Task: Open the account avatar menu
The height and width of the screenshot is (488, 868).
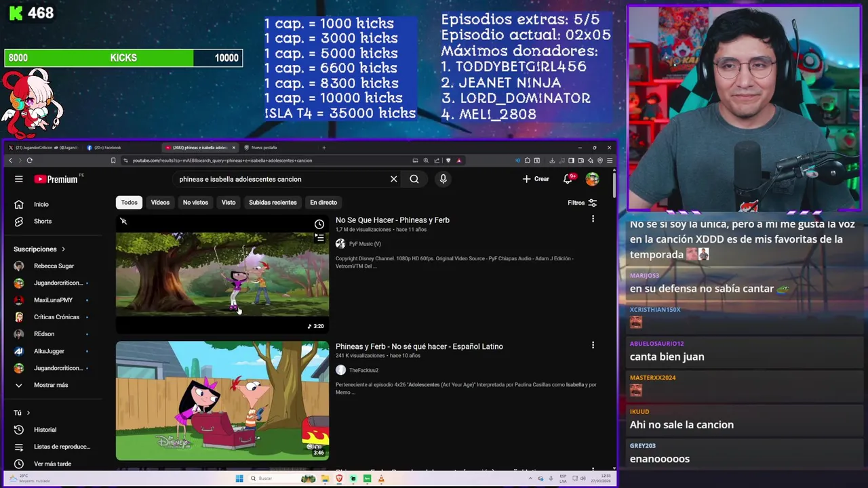Action: point(593,179)
